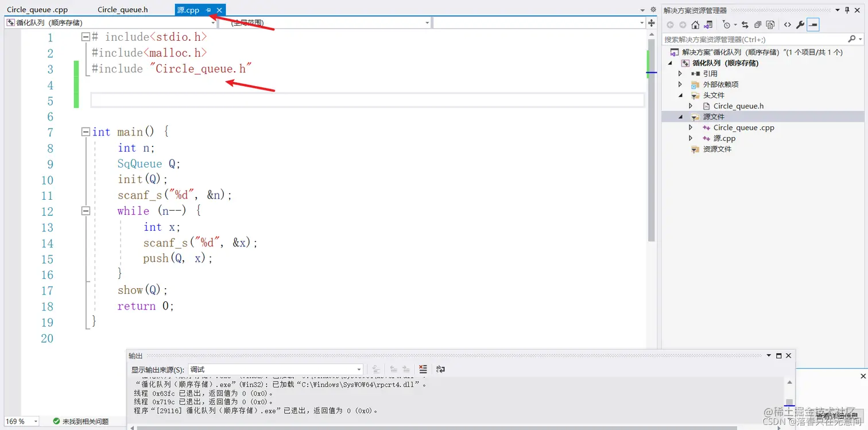Screen dimensions: 868x430
Task: Switch to Circle_queue .cpp tab
Action: (37, 10)
